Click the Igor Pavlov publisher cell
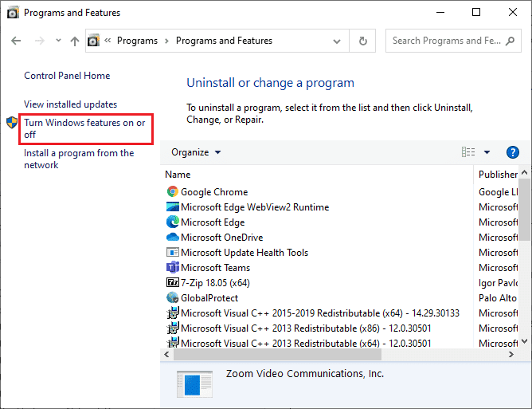The width and height of the screenshot is (532, 409). click(x=498, y=282)
